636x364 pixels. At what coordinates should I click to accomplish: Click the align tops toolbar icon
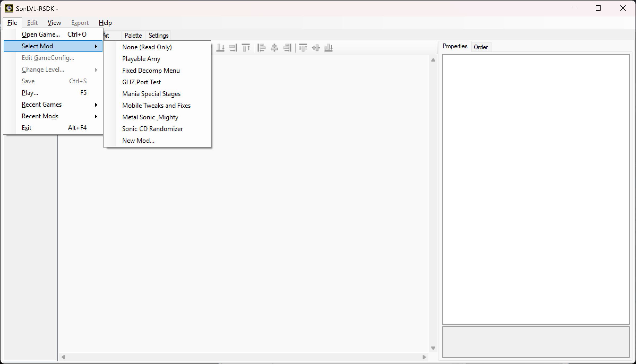click(303, 48)
